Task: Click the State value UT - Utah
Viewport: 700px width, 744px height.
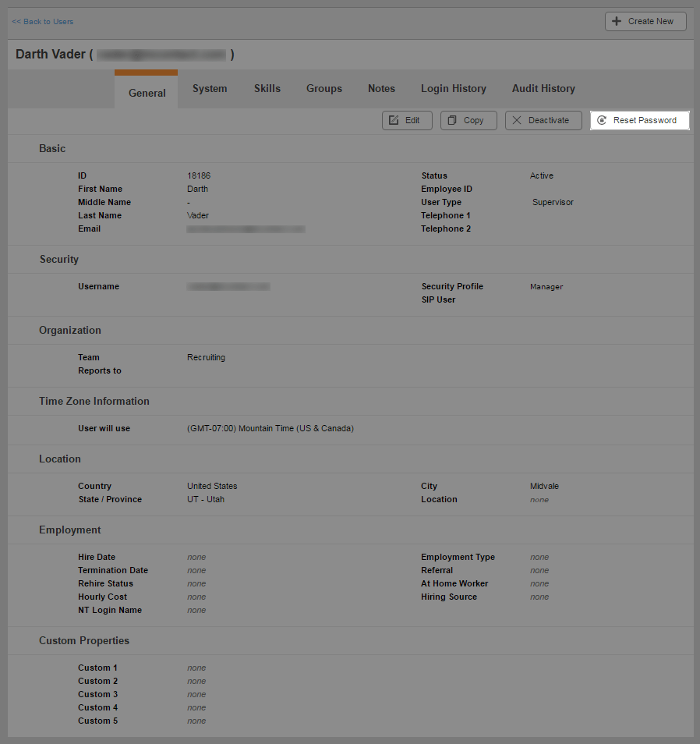Action: [206, 499]
